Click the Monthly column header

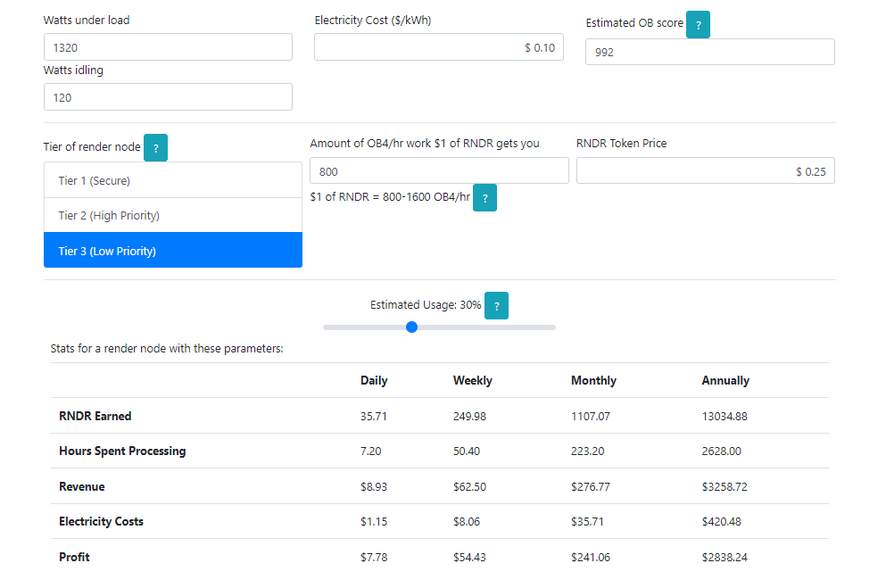point(594,381)
